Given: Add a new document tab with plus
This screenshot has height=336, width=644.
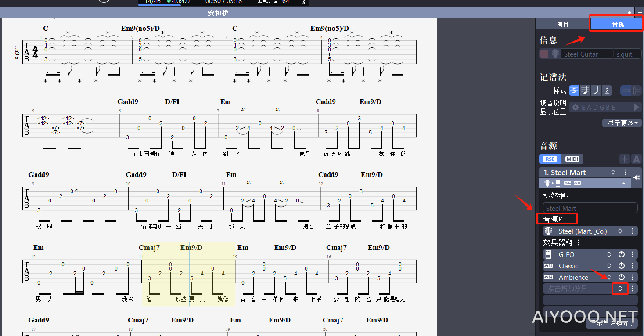Looking at the screenshot, I should [640, 13].
